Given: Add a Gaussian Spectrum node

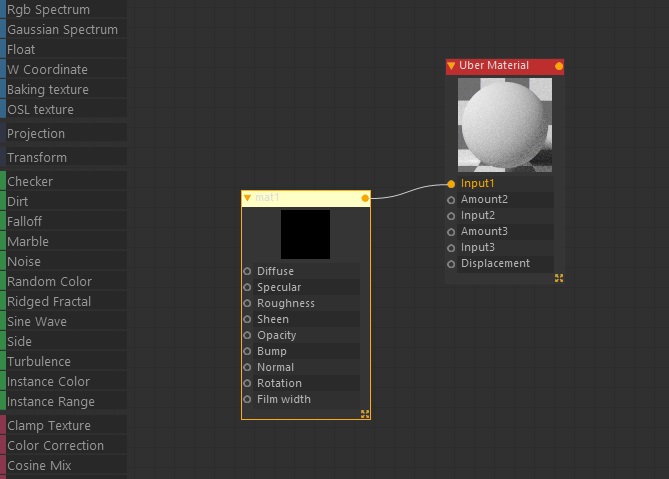Looking at the screenshot, I should click(64, 29).
